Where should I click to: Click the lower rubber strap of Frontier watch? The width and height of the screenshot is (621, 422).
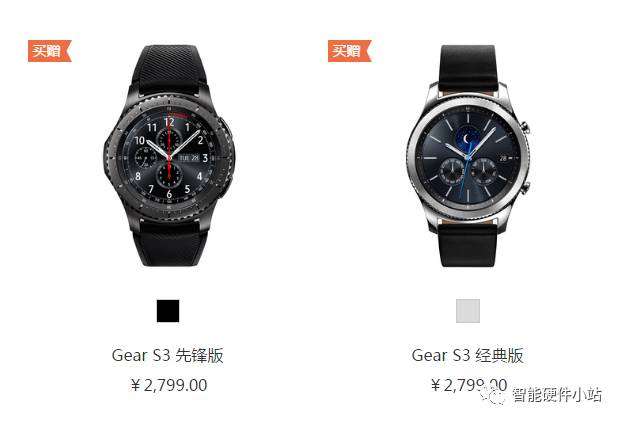(170, 245)
